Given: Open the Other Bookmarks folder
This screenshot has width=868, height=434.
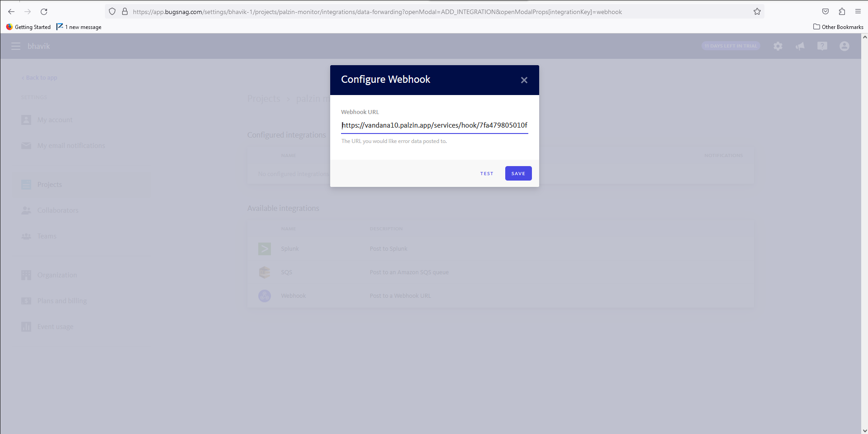Looking at the screenshot, I should point(838,27).
